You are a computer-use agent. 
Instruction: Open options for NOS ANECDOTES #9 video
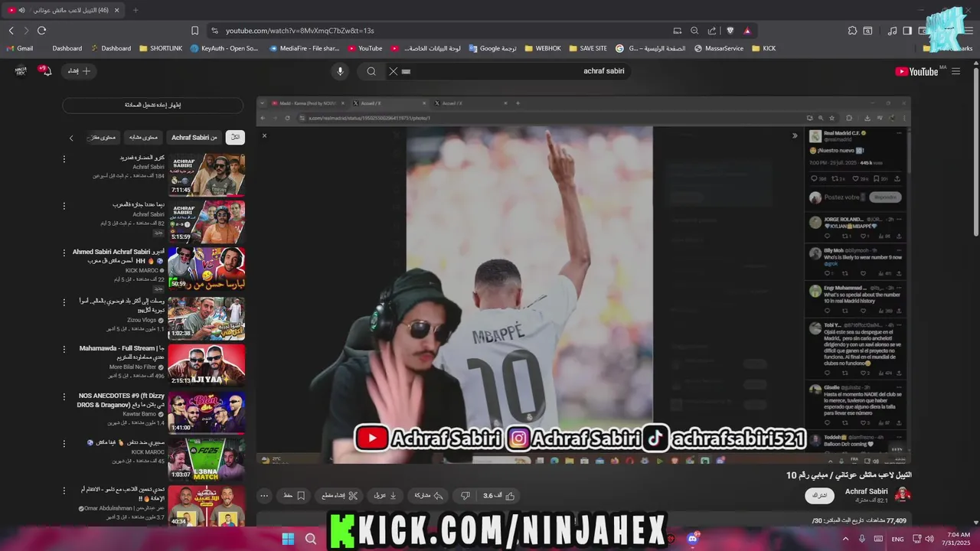point(64,397)
